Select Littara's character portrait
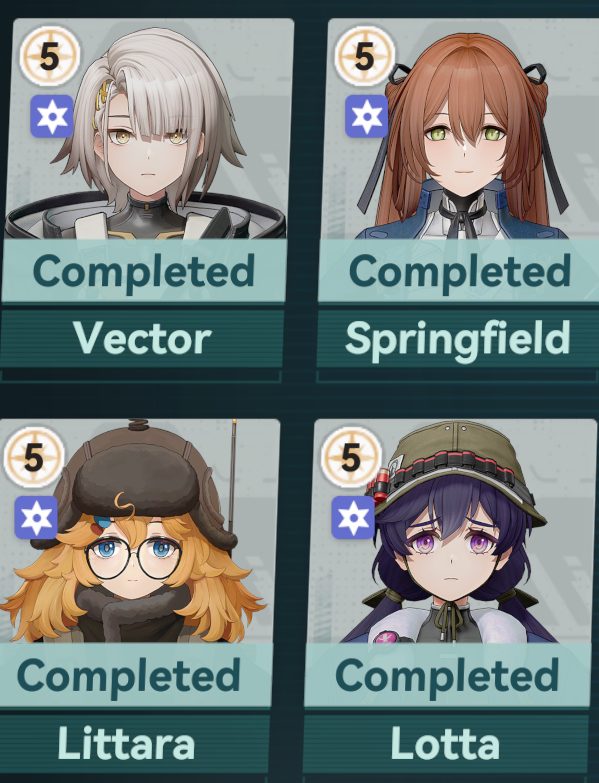This screenshot has width=599, height=783. click(x=138, y=531)
